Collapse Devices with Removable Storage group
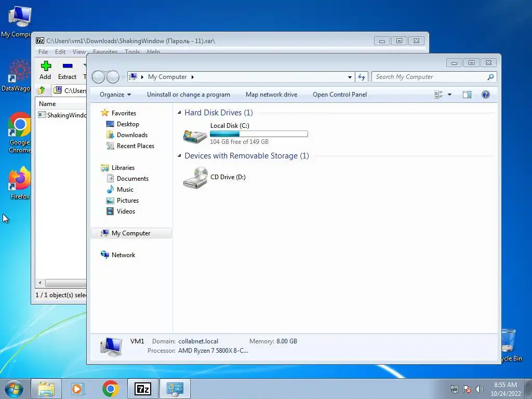This screenshot has height=399, width=532. coord(179,156)
